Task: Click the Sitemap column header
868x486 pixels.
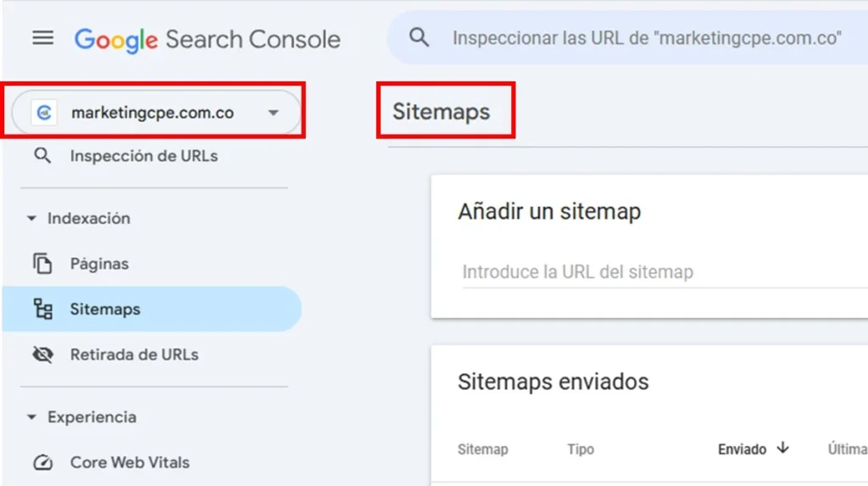Action: pyautogui.click(x=482, y=450)
